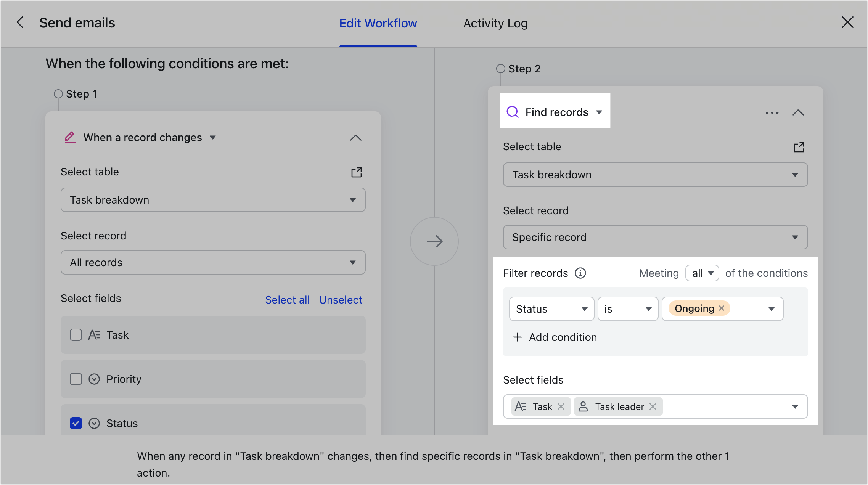Click the pencil icon on When a record changes

click(x=69, y=137)
